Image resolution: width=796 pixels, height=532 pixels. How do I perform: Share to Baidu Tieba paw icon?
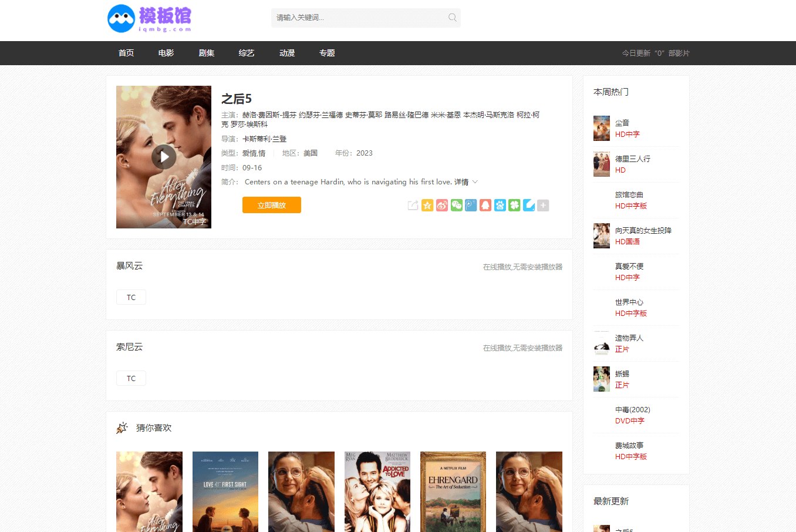tap(500, 205)
